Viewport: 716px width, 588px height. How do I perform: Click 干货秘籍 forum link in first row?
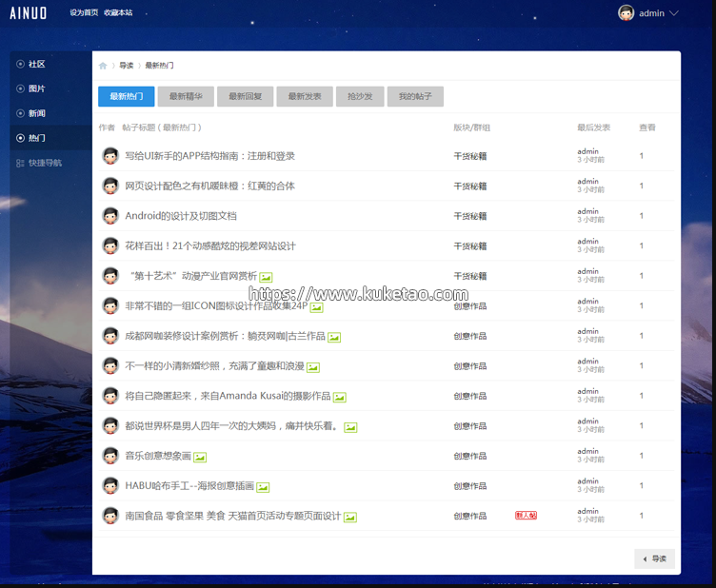(470, 156)
